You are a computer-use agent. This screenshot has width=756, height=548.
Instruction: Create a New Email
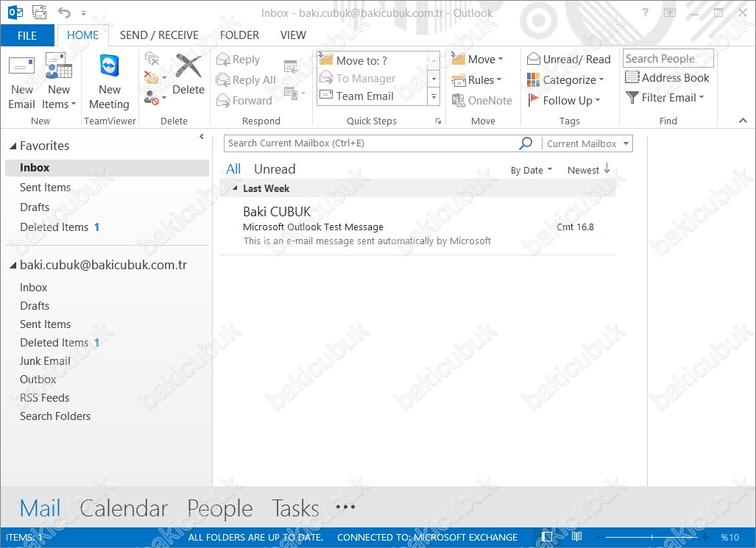click(21, 83)
